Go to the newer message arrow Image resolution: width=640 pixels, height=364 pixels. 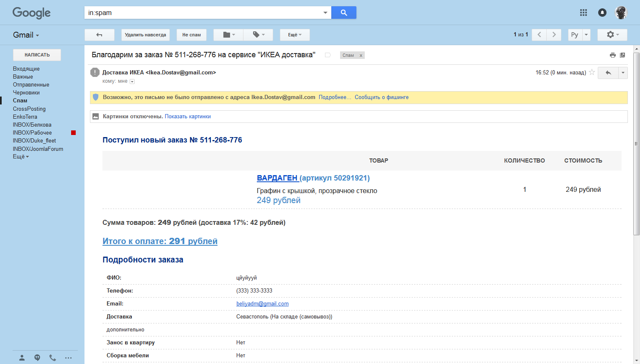click(x=539, y=35)
